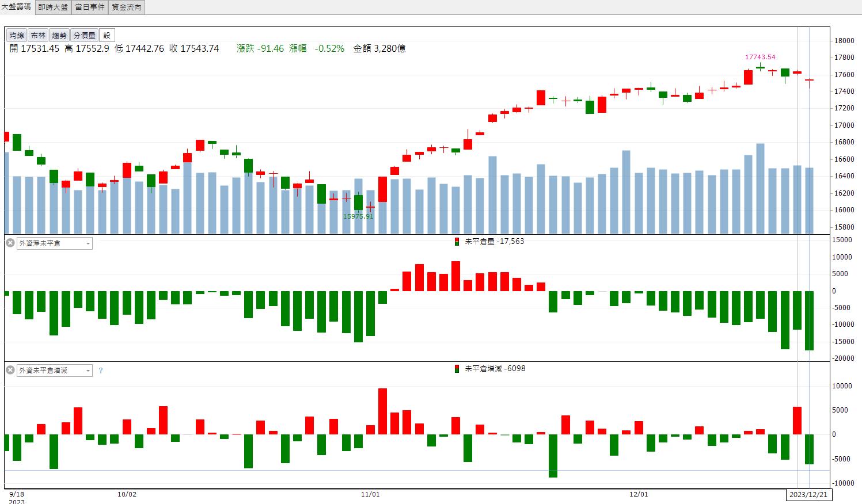Viewport: 862px width, 504px height.
Task: Close the 外資未平倉增減 indicator panel
Action: [x=10, y=370]
